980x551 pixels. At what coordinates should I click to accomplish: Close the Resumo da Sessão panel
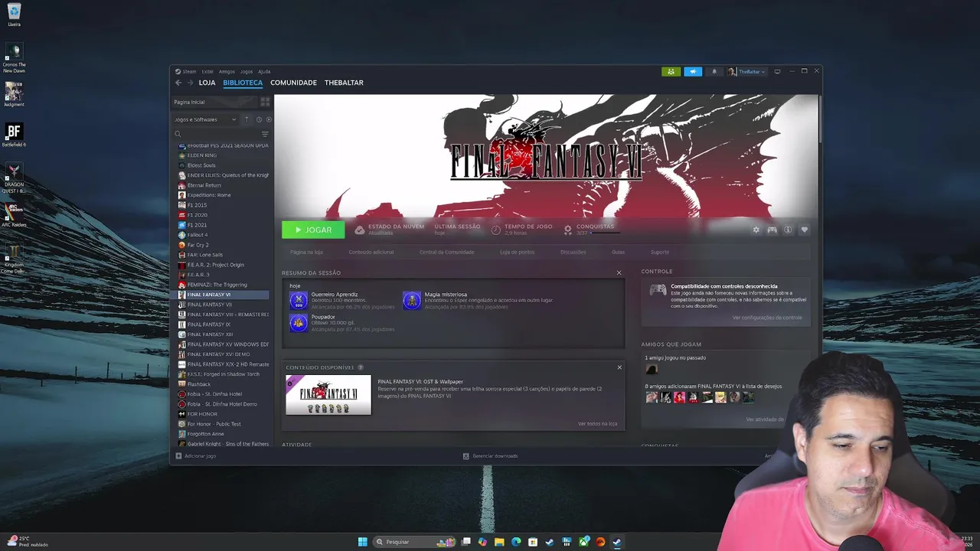619,272
